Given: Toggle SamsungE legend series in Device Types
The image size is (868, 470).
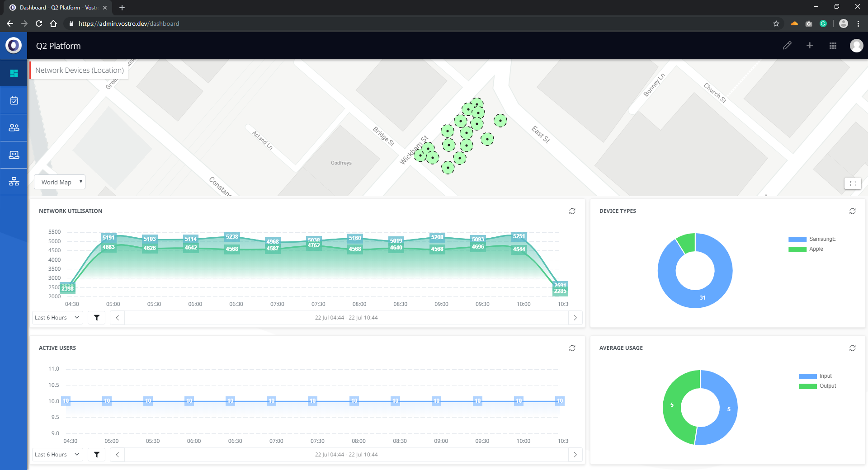Looking at the screenshot, I should [812, 239].
